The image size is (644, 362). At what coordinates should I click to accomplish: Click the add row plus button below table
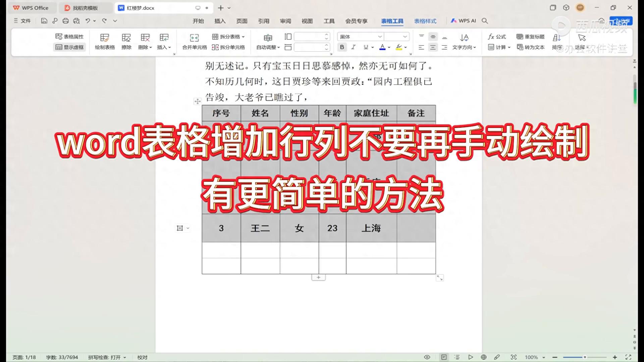(318, 278)
